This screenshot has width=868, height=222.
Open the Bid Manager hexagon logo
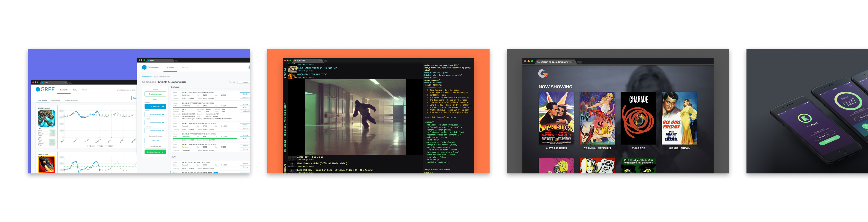point(144,67)
